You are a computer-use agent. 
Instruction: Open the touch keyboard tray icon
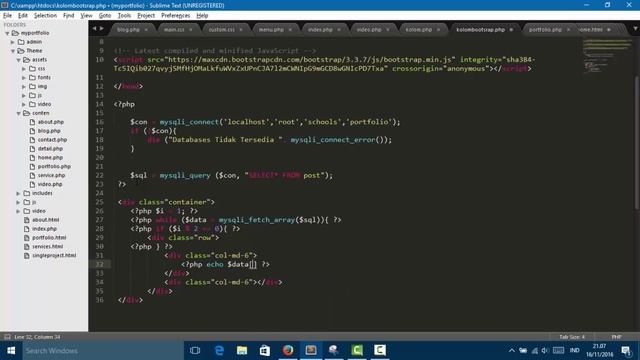[x=558, y=351]
